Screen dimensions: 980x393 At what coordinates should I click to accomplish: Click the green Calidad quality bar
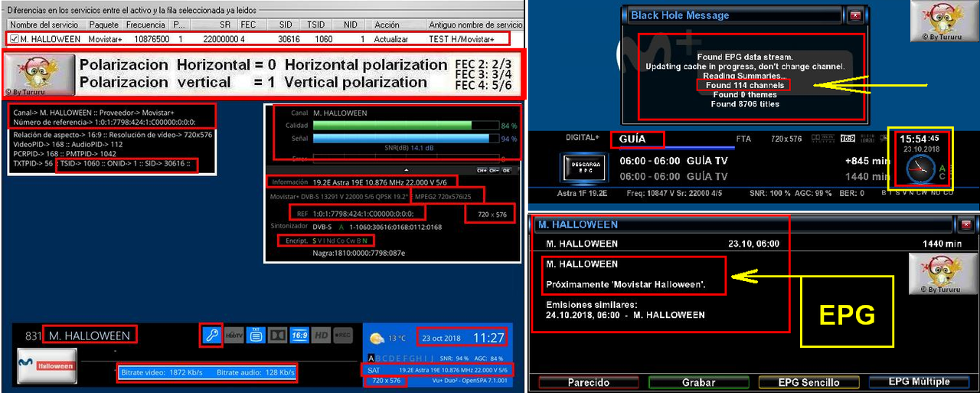point(405,126)
